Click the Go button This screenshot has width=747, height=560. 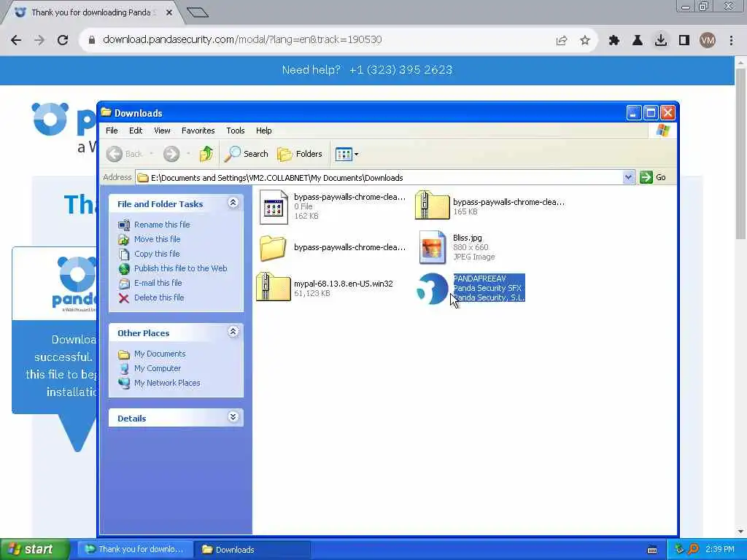(x=653, y=177)
